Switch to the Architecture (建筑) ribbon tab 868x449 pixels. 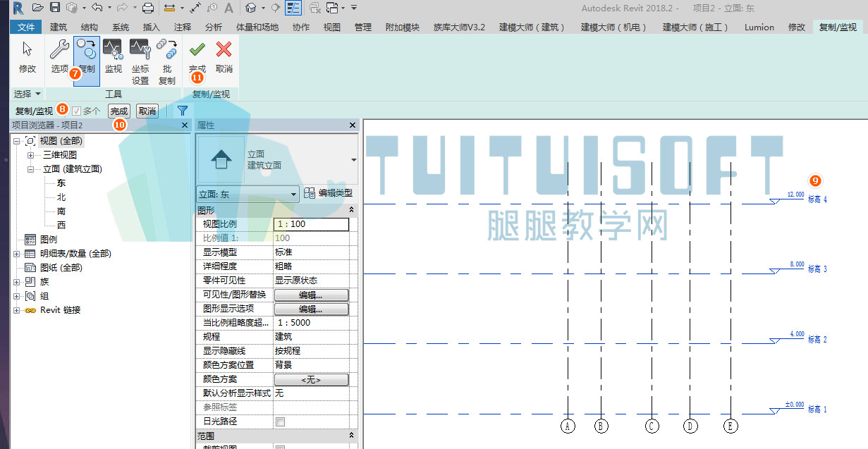coord(59,27)
